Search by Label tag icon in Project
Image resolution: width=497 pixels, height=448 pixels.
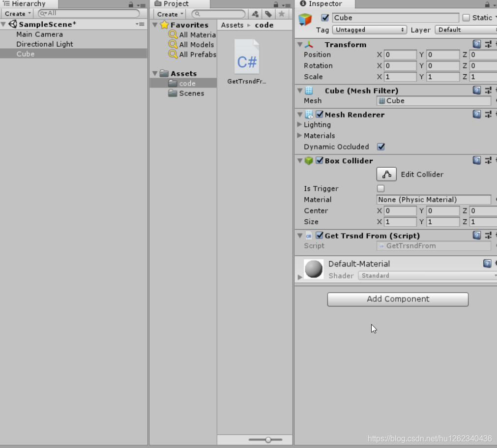[268, 14]
